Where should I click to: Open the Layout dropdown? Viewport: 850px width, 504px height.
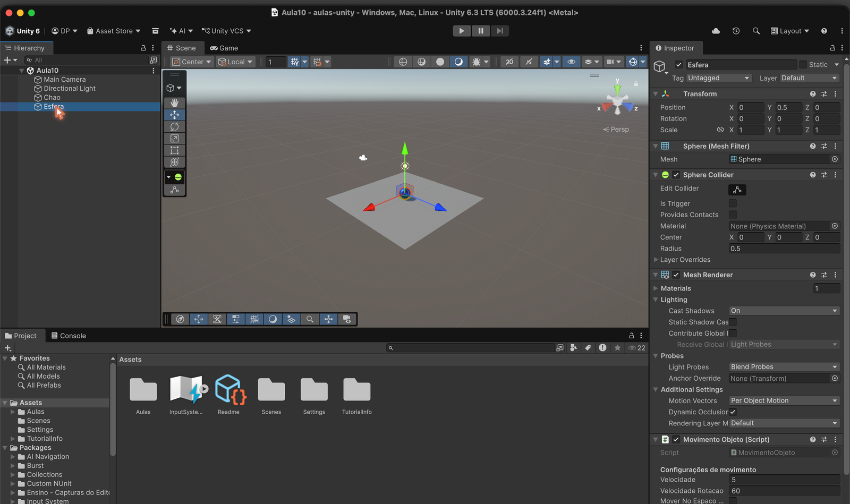790,31
